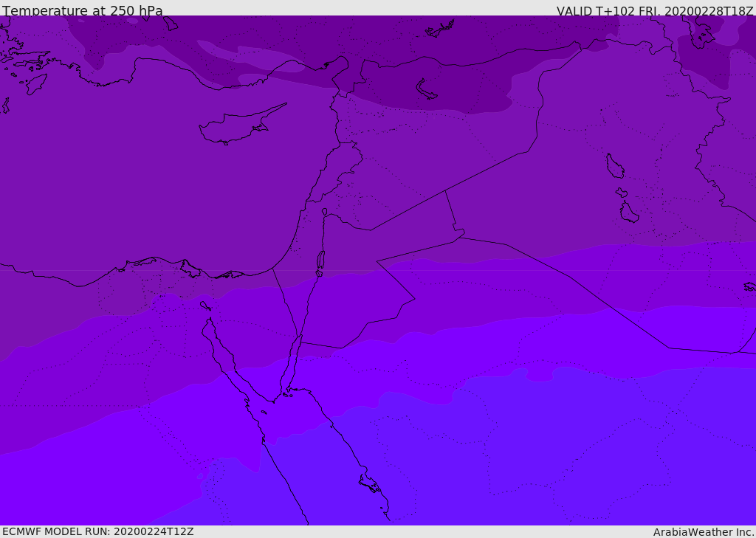Screen dimensions: 756x538
Task: Click the 'VALID T+102 FRI. 20200228T18Z' label
Action: pyautogui.click(x=655, y=10)
